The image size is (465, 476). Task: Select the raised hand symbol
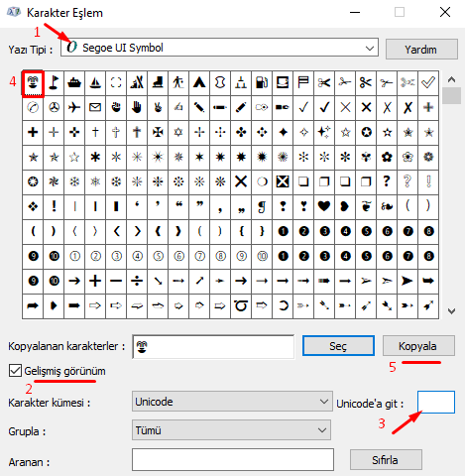pos(137,107)
